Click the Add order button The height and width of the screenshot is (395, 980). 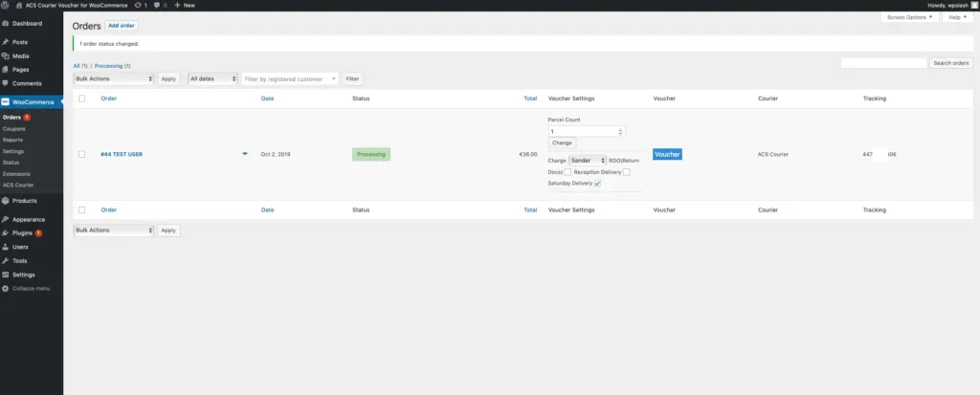tap(122, 26)
